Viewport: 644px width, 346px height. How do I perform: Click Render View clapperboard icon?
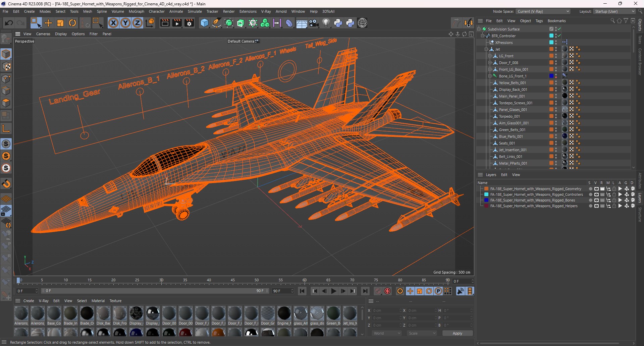pyautogui.click(x=165, y=23)
